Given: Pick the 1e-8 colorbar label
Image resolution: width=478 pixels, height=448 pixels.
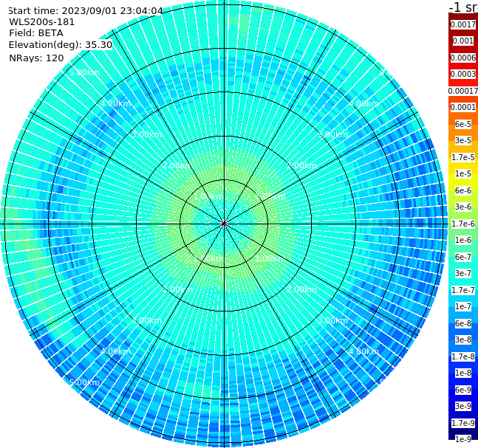Looking at the screenshot, I should [x=463, y=373].
